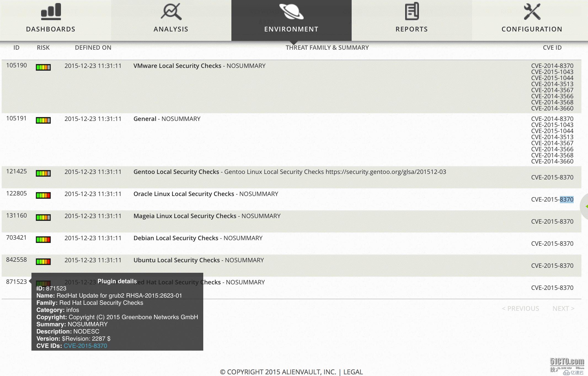588x376 pixels.
Task: Click Gentoo Local Security Checks entry
Action: pos(290,172)
